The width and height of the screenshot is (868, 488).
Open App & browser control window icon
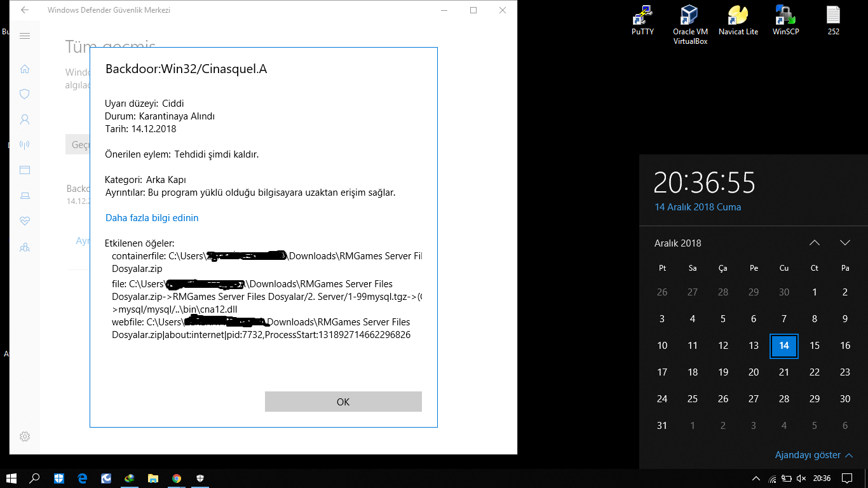[25, 170]
